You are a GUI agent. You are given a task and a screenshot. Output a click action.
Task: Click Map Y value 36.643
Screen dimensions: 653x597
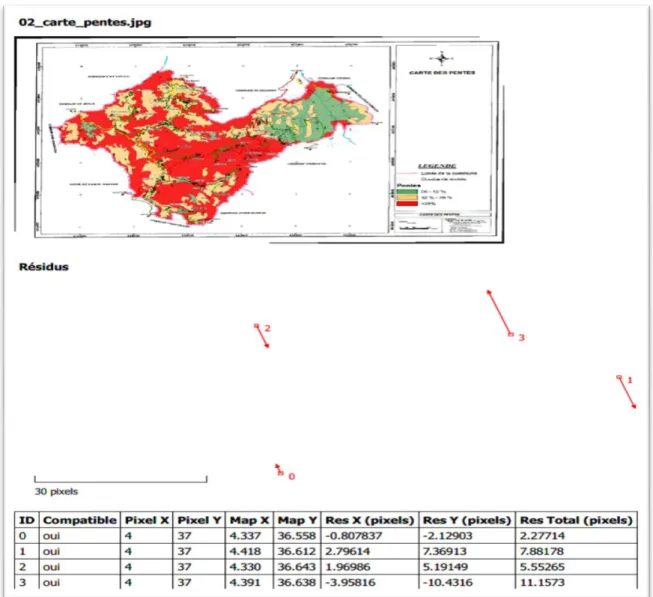[297, 567]
